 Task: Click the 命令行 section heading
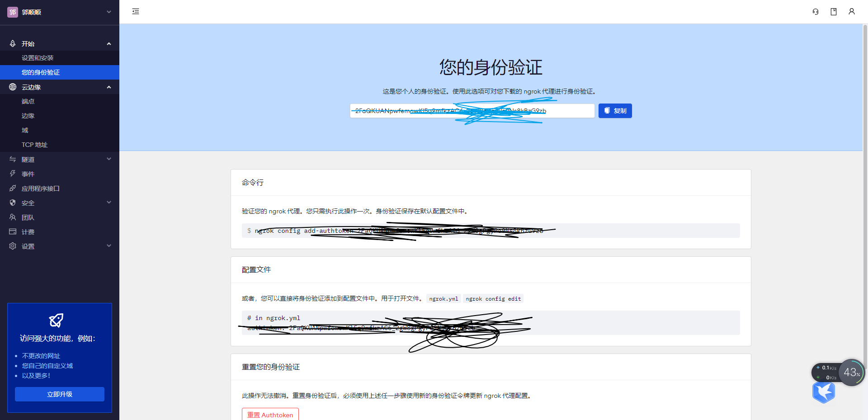253,183
